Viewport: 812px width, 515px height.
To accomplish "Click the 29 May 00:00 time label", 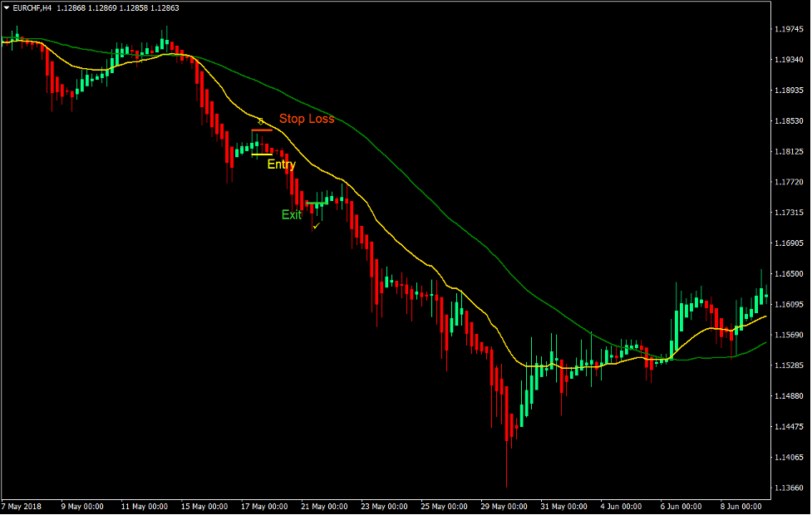I will pos(503,506).
